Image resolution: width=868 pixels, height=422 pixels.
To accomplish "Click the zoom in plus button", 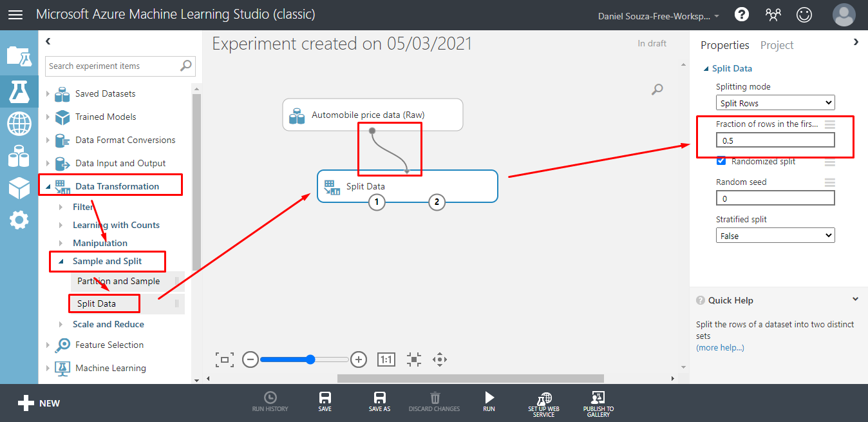I will (x=359, y=360).
